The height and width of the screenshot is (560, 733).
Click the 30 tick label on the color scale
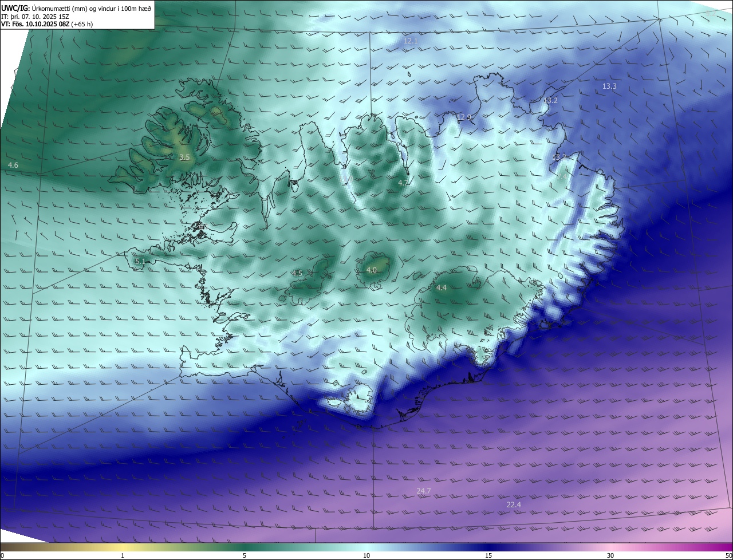tap(610, 555)
